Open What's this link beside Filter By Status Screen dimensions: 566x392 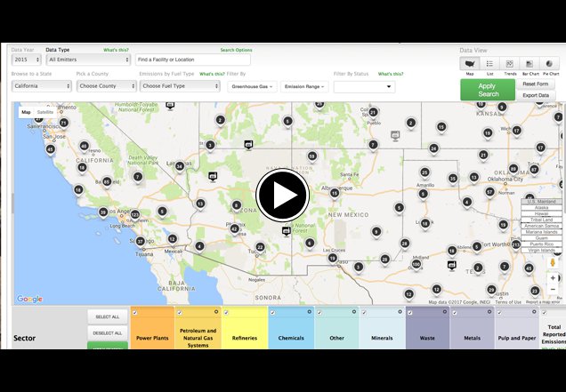click(x=391, y=74)
